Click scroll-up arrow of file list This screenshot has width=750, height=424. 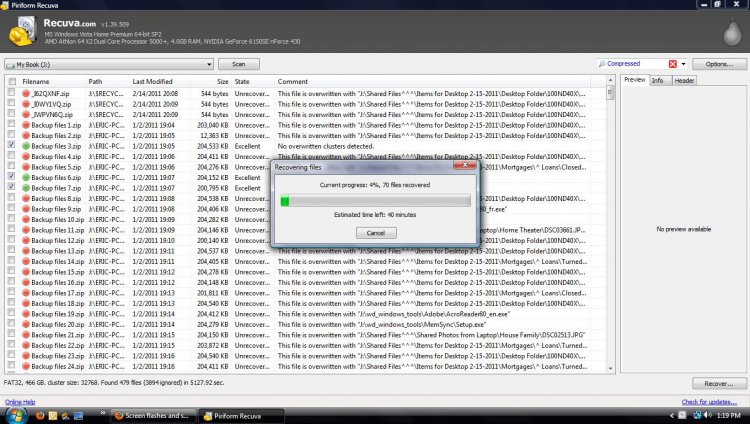610,80
